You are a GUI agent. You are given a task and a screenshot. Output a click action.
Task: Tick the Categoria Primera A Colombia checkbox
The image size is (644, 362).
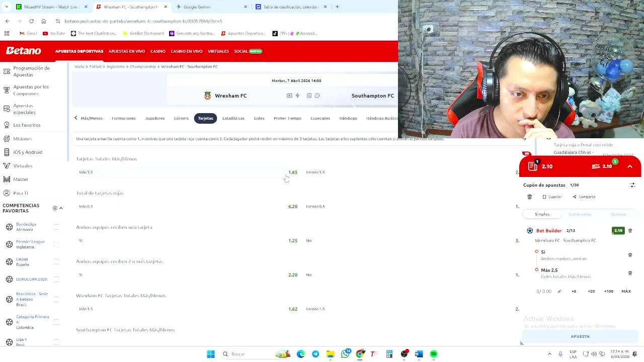tap(56, 322)
